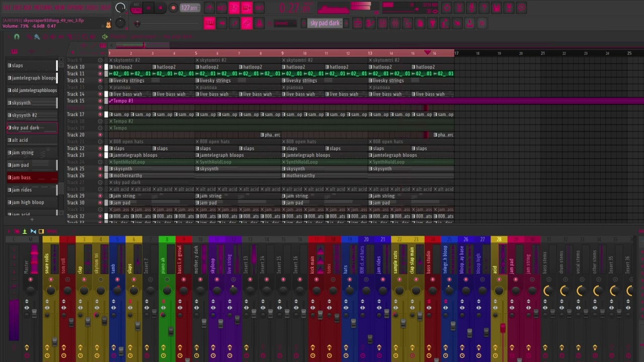The width and height of the screenshot is (644, 362).
Task: Open the Wide mixer layout dropdown
Action: click(52, 231)
